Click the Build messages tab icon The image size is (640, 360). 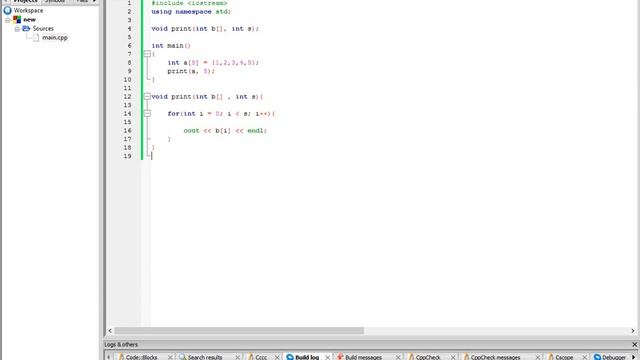[340, 357]
